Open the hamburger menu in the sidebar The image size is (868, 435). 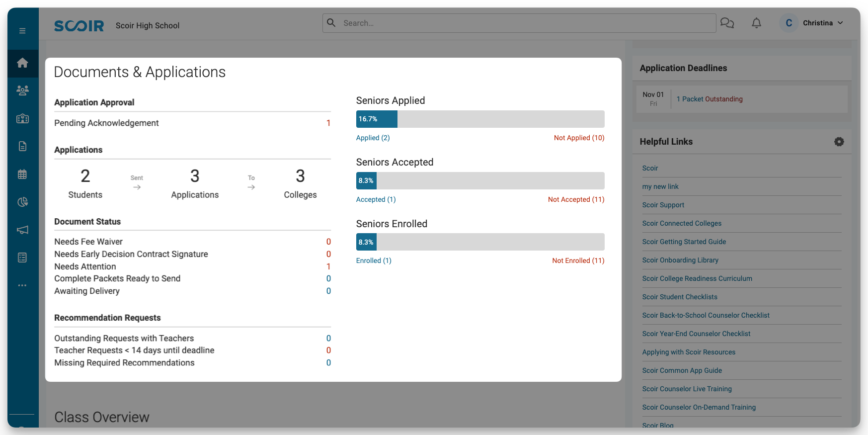(22, 31)
